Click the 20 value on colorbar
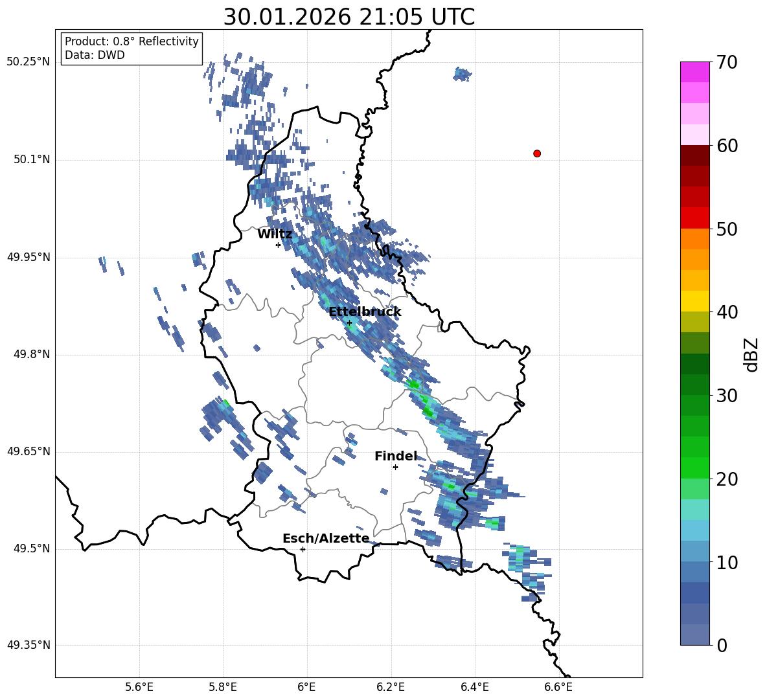 click(x=727, y=479)
